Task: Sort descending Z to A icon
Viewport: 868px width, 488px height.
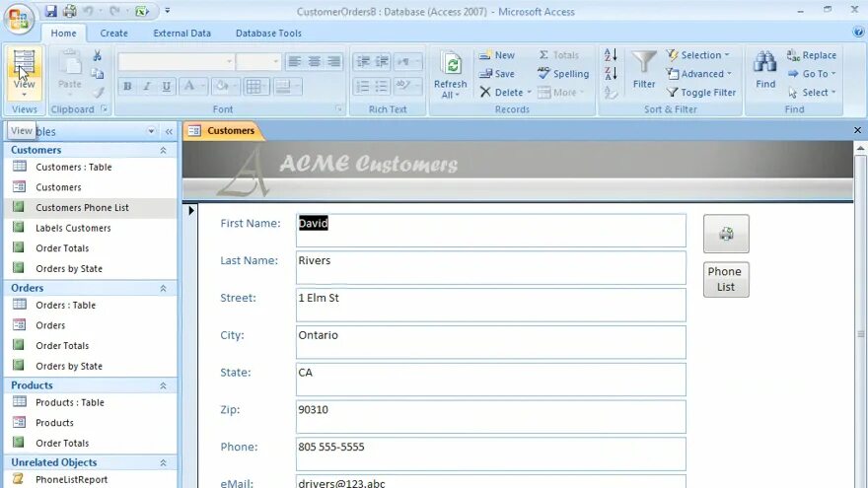Action: (611, 73)
